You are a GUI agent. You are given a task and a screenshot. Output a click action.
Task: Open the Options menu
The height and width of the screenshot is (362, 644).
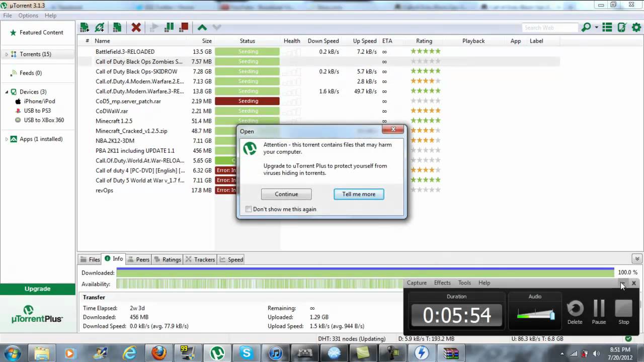click(x=28, y=16)
